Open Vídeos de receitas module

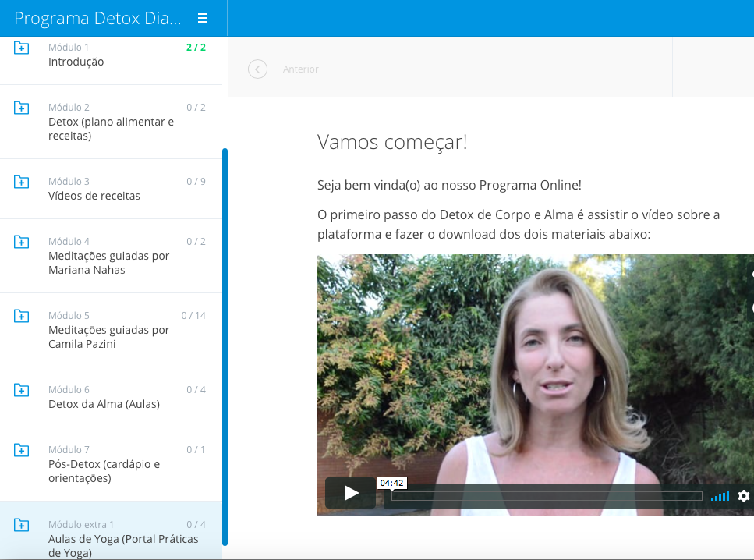coord(94,196)
